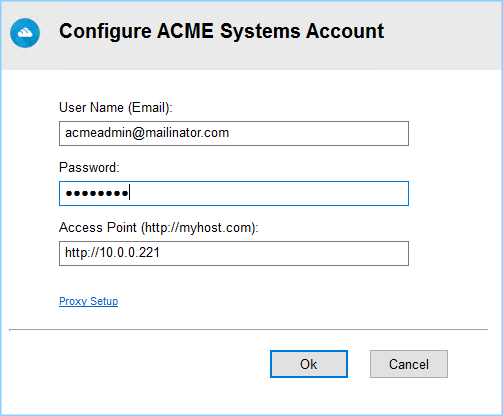Click the masked password dots

(97, 193)
